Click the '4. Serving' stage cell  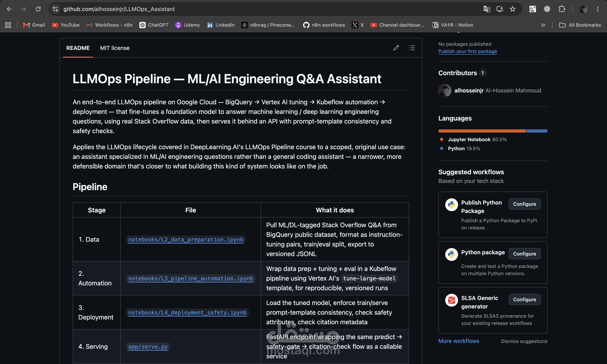[x=97, y=346]
